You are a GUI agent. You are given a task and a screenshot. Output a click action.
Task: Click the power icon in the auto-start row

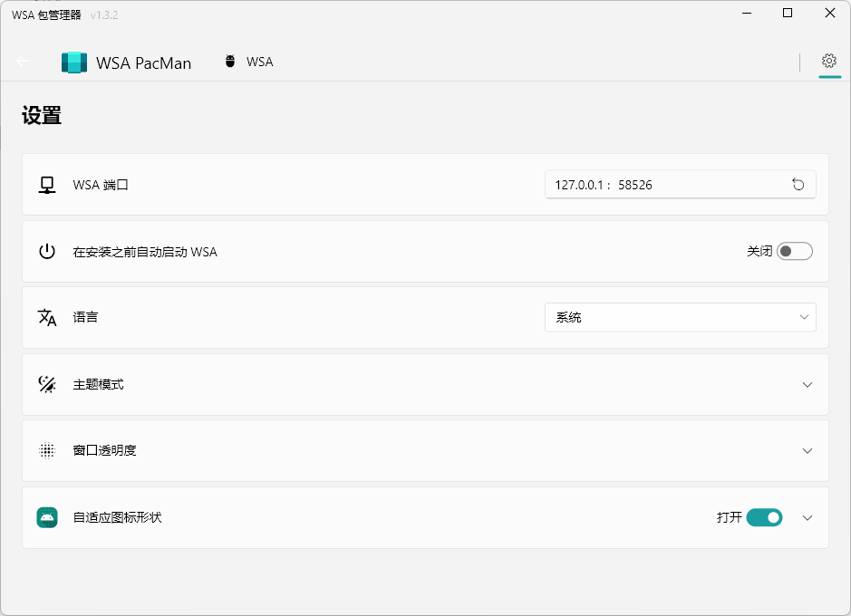47,251
